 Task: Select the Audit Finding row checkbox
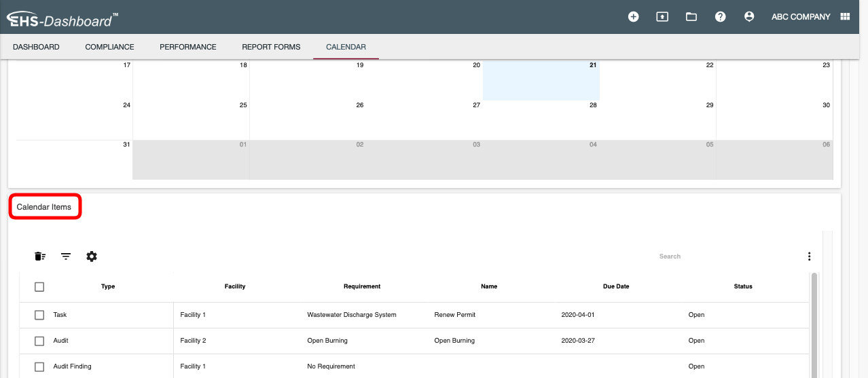pyautogui.click(x=39, y=366)
